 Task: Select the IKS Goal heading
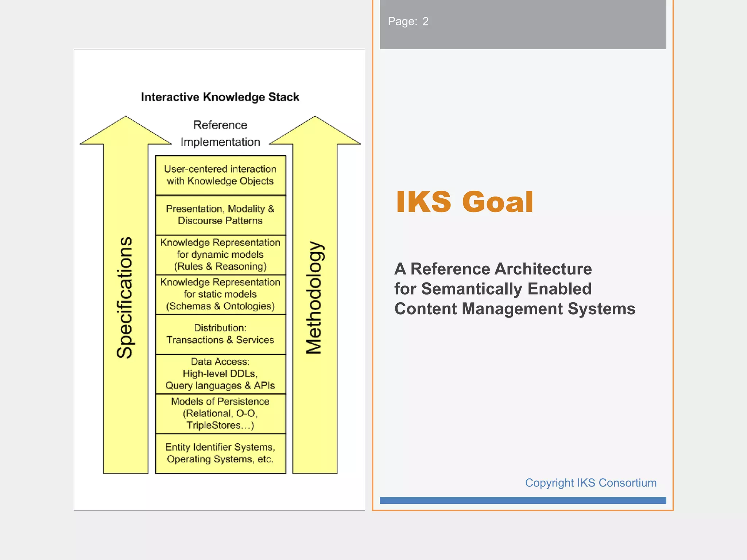pyautogui.click(x=464, y=202)
